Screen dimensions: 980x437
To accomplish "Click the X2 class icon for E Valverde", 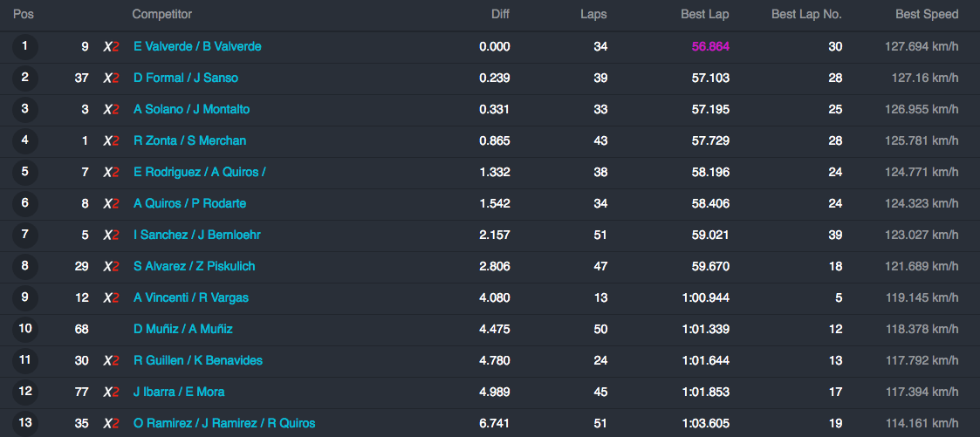I will (x=111, y=47).
